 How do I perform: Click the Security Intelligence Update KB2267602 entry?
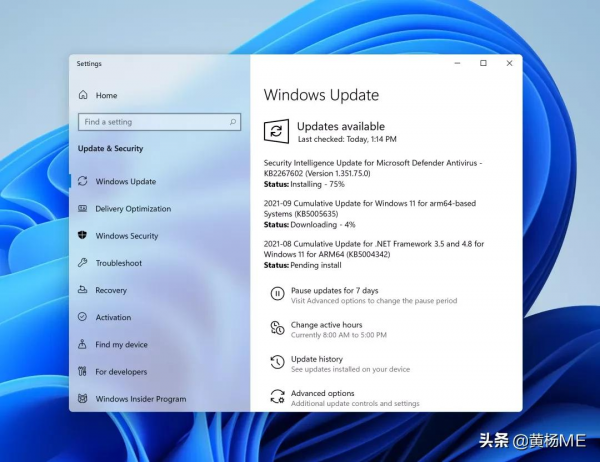[x=373, y=168]
